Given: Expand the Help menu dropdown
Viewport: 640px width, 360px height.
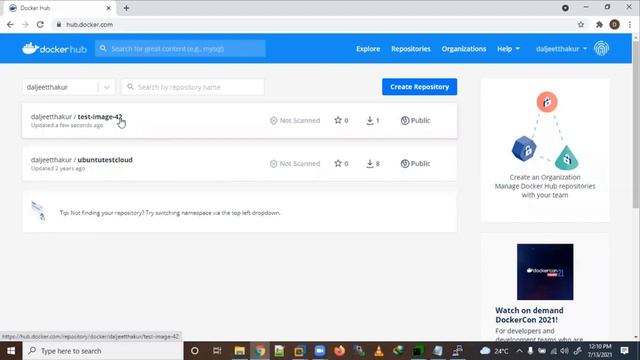Looking at the screenshot, I should (508, 49).
